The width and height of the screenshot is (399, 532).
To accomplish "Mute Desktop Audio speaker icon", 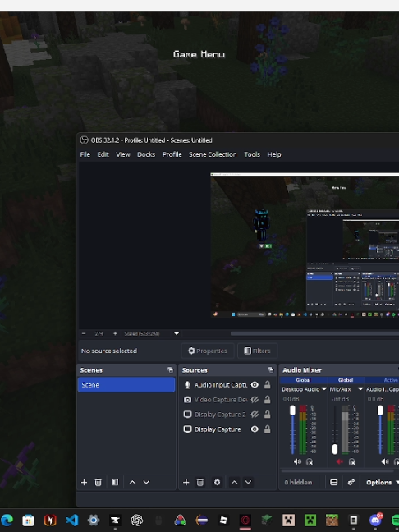I will pos(297,461).
